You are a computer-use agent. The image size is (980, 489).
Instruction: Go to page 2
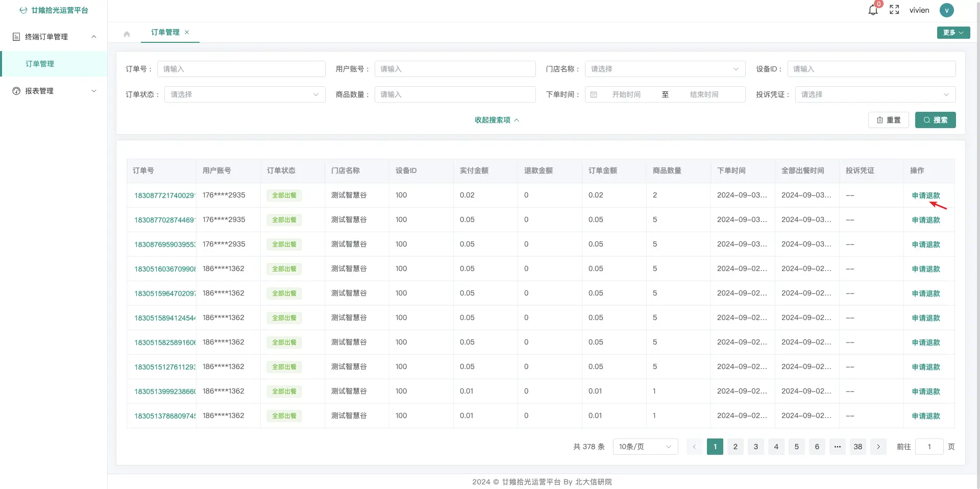pyautogui.click(x=735, y=447)
